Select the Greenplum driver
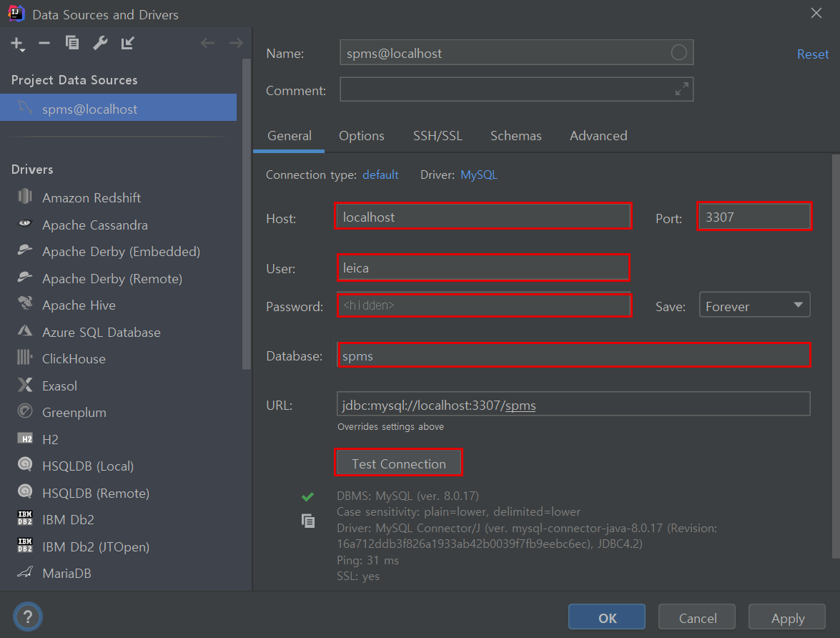This screenshot has height=638, width=840. click(74, 412)
